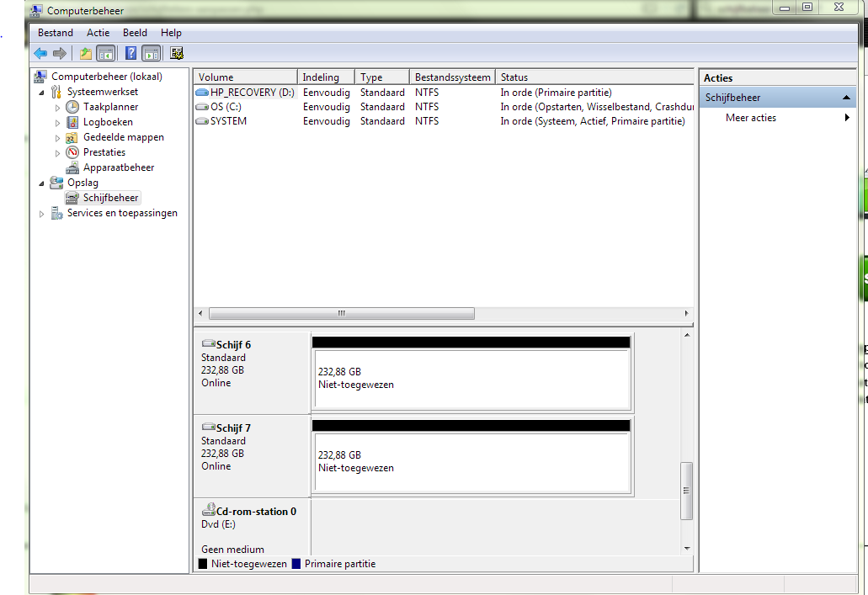
Task: Expand the Logboeken tree node
Action: (57, 123)
